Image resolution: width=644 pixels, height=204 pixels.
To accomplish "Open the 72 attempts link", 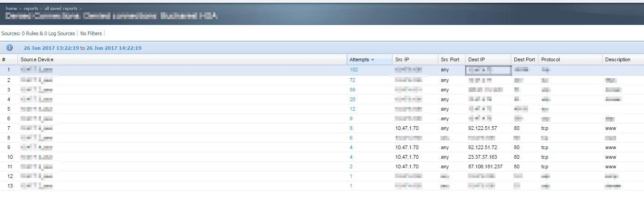I will click(x=352, y=80).
